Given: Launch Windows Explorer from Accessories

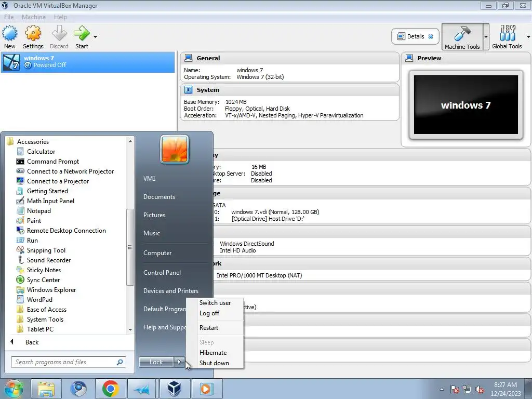Looking at the screenshot, I should 51,289.
